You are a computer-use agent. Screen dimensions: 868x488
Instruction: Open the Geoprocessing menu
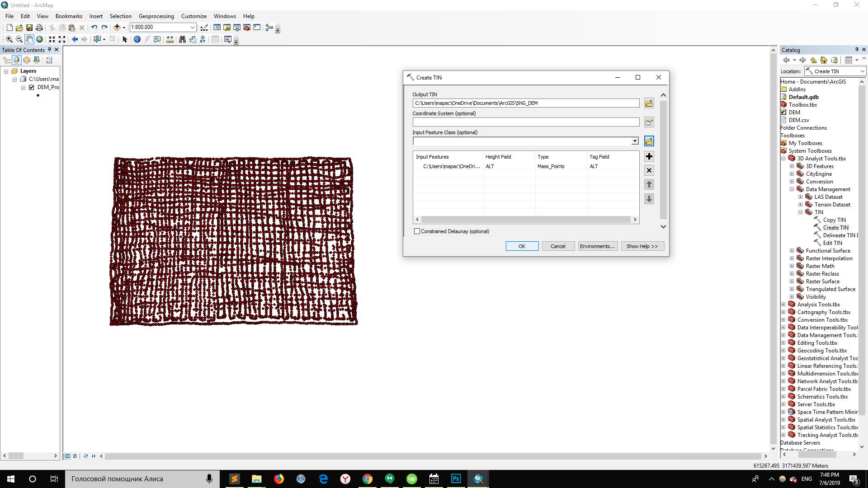(x=156, y=16)
